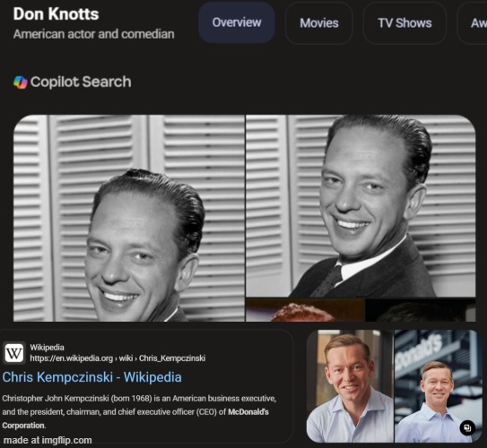Click the American actor and comedian subtitle
This screenshot has width=487, height=448.
click(94, 34)
